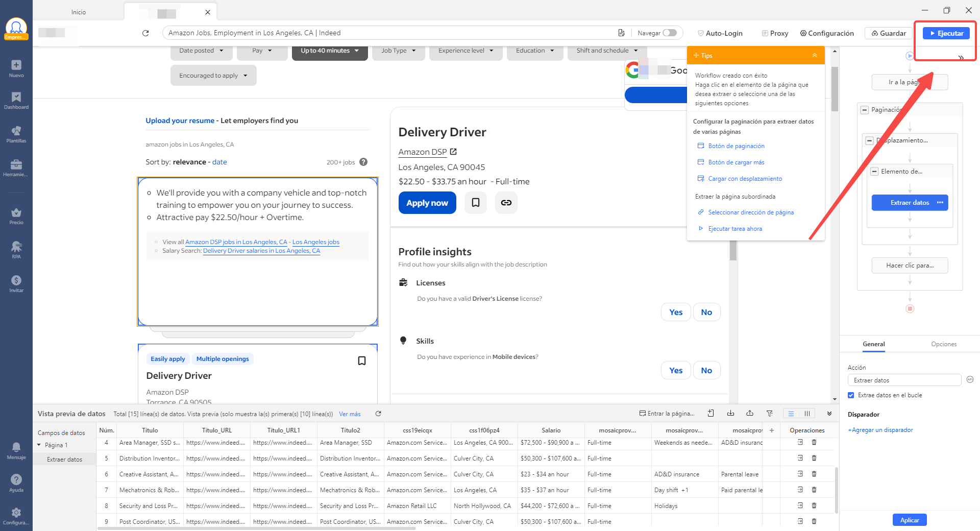Collapse the Paginación workflow node

(x=865, y=110)
